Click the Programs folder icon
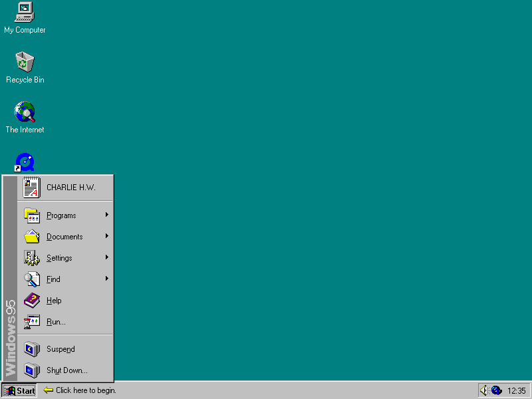The height and width of the screenshot is (399, 532). pyautogui.click(x=32, y=215)
